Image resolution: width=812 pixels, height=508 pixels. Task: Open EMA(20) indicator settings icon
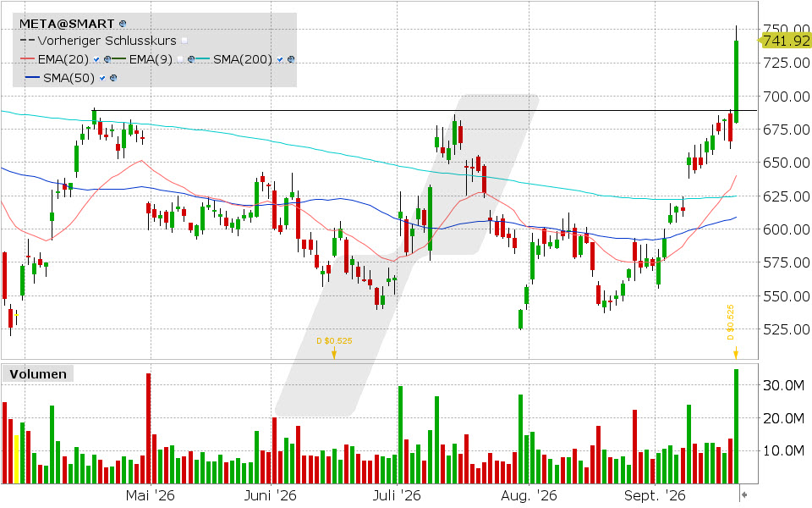coord(107,59)
